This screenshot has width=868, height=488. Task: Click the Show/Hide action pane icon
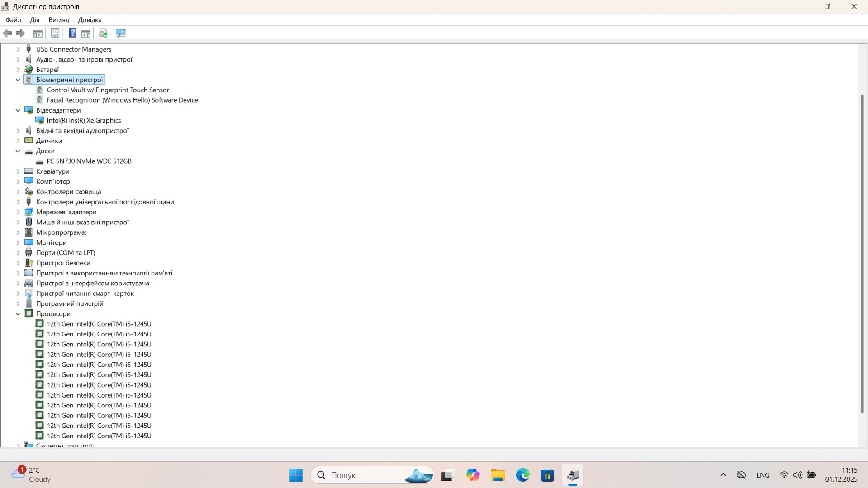click(86, 33)
